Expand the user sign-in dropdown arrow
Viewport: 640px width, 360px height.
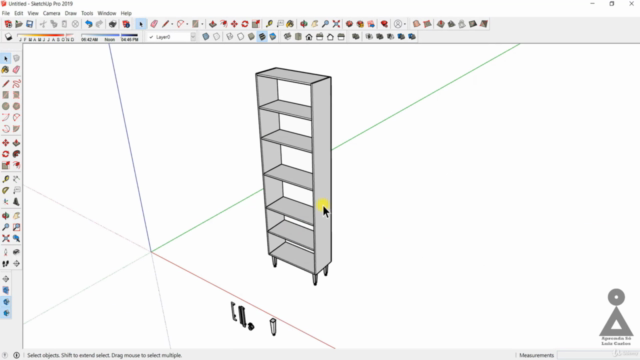[404, 24]
